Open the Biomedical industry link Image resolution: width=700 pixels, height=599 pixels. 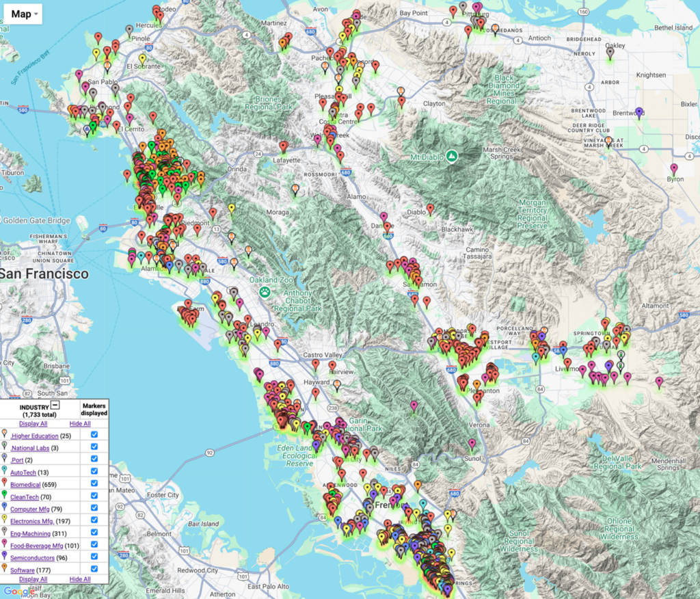click(x=25, y=485)
